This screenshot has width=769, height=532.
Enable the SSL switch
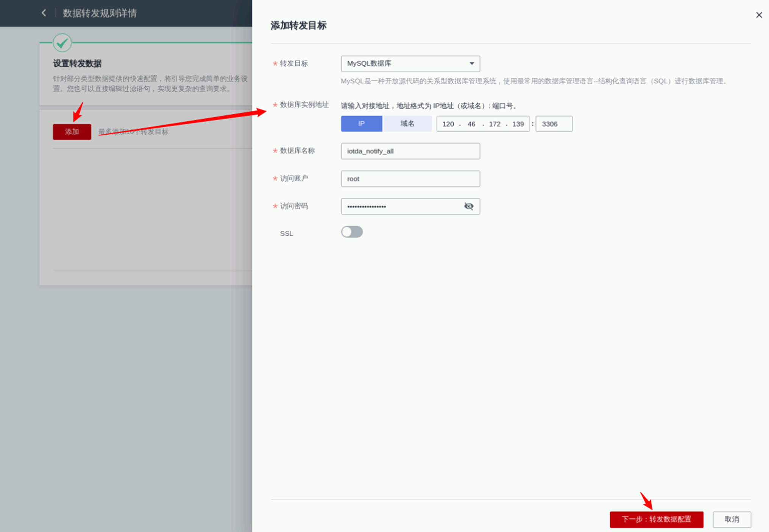point(352,232)
